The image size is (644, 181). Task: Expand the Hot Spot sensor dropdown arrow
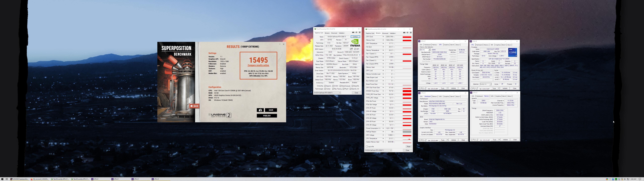coord(383,47)
